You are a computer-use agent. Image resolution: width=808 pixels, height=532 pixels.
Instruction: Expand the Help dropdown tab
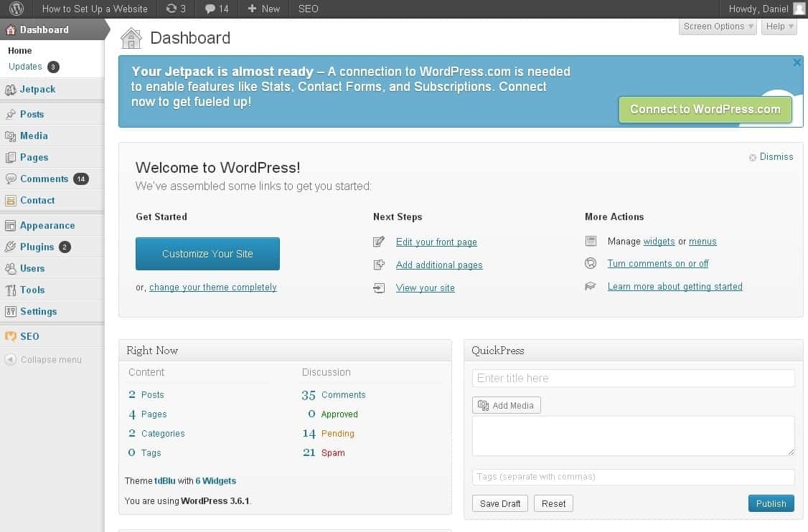(779, 27)
